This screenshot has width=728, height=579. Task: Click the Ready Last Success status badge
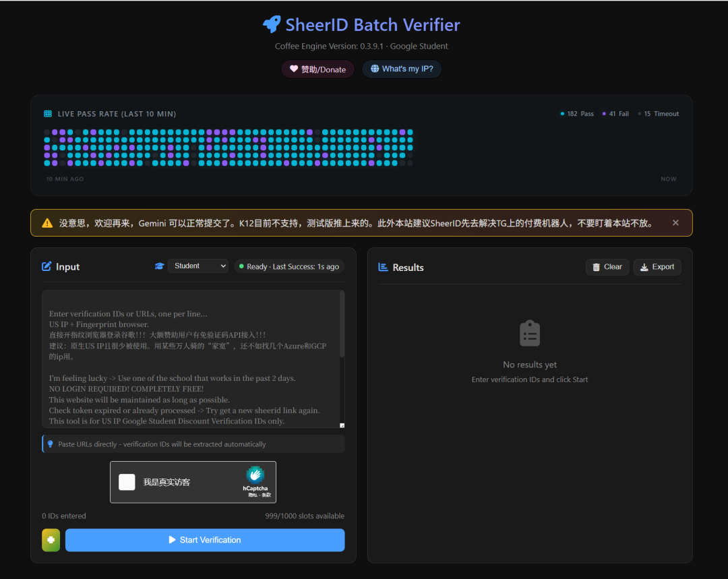(x=289, y=266)
